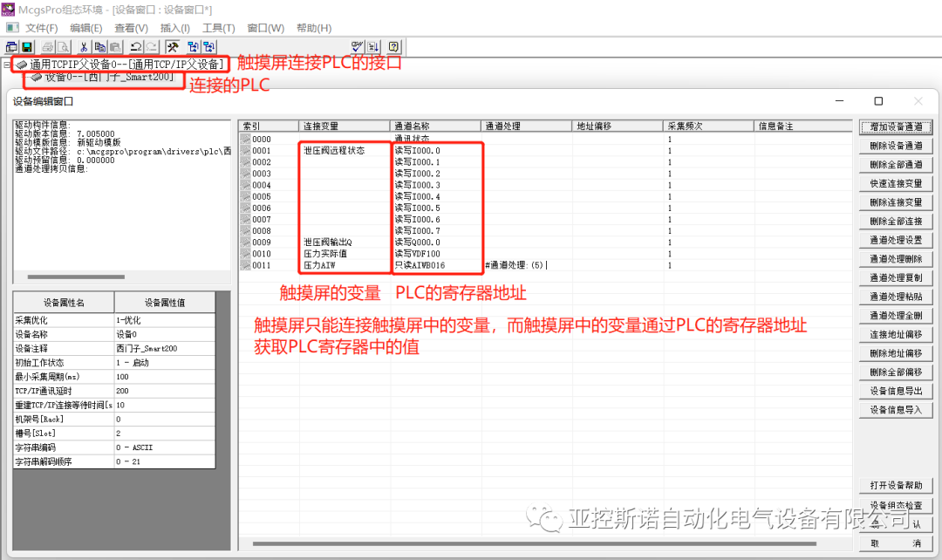Collapse the 通用TCPIP父设备0 tree node
This screenshot has height=560, width=942.
[x=7, y=63]
